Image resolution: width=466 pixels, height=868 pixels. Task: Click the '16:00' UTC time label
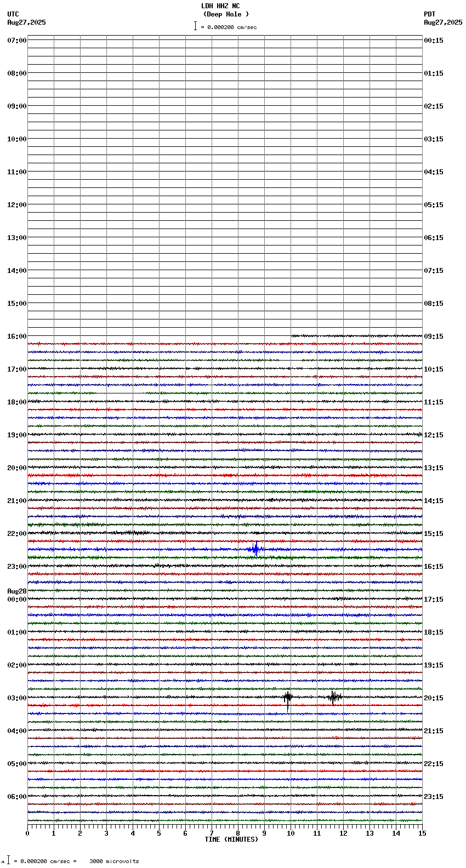(x=17, y=336)
